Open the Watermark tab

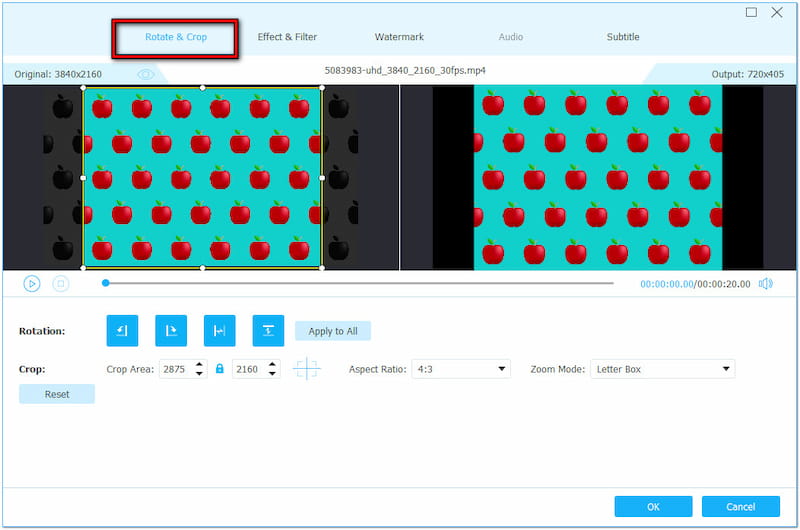(x=399, y=37)
